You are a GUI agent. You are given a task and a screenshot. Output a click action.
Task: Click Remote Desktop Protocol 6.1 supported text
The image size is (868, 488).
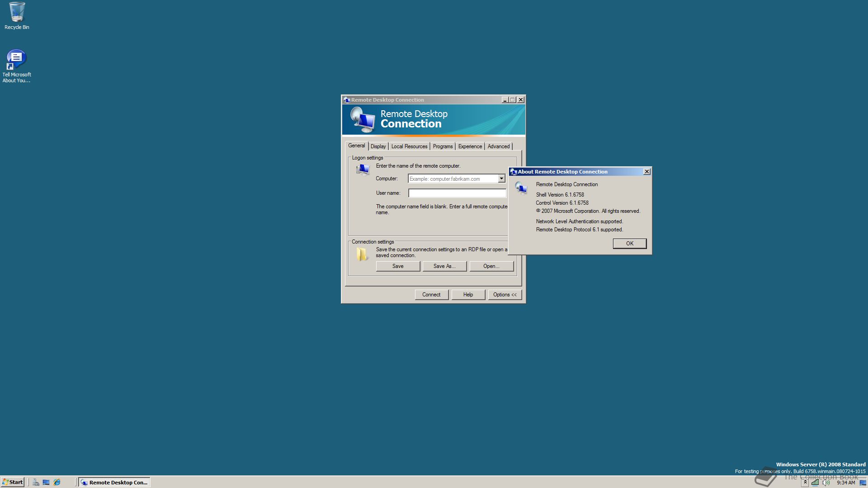[x=580, y=230]
